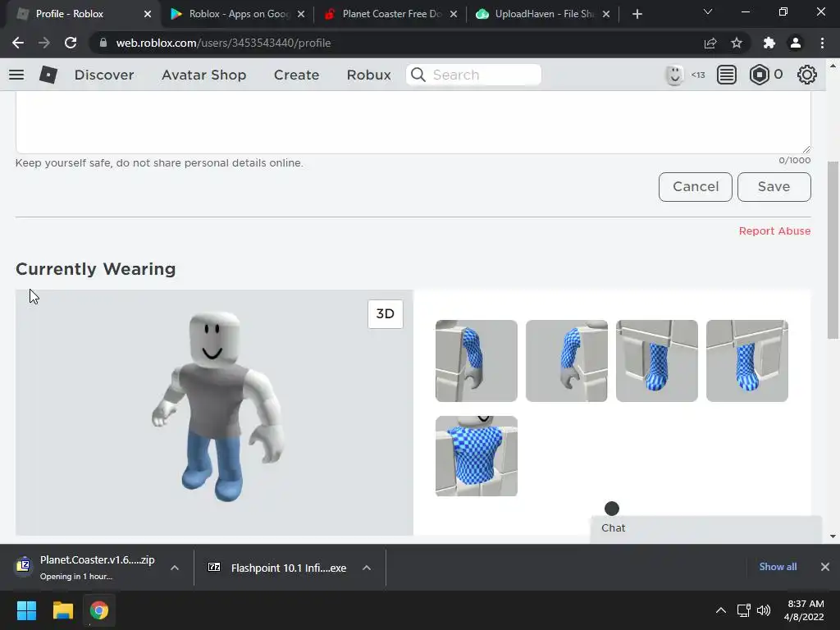840x630 pixels.
Task: Click the page vertical scrollbar thumb
Action: (x=833, y=250)
